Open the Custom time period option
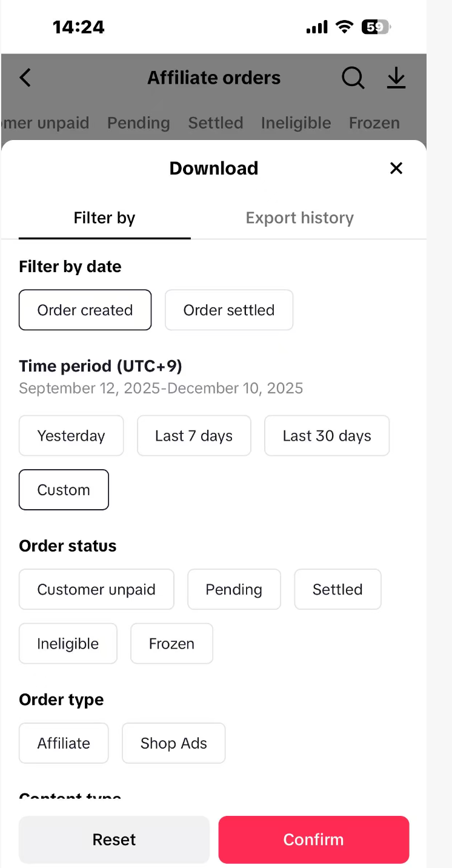The image size is (452, 868). point(64,490)
